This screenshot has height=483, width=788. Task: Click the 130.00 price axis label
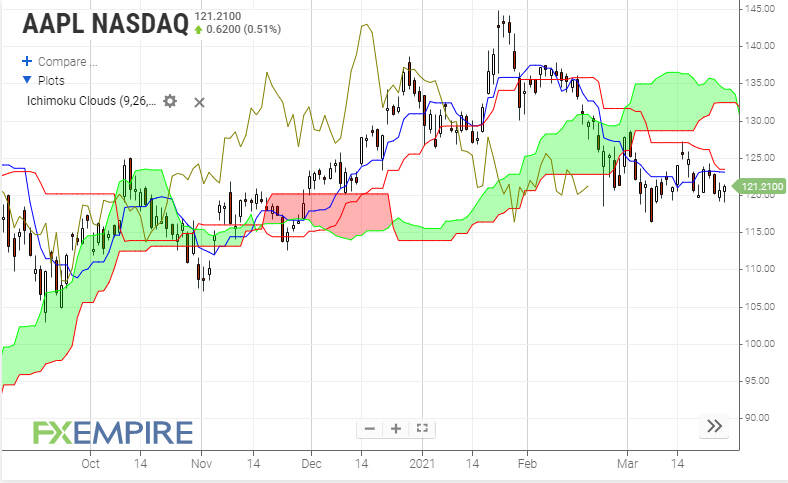[x=759, y=121]
